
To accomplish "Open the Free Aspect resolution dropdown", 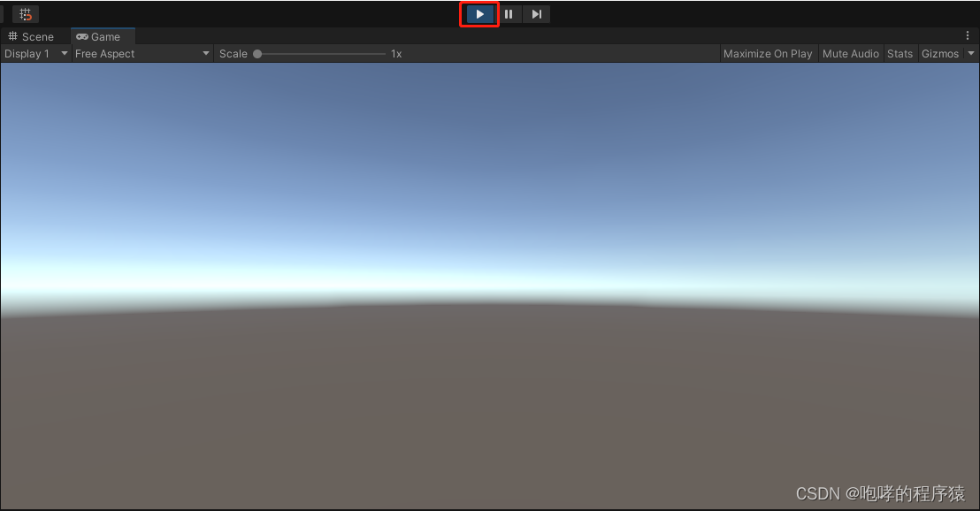I will click(142, 54).
